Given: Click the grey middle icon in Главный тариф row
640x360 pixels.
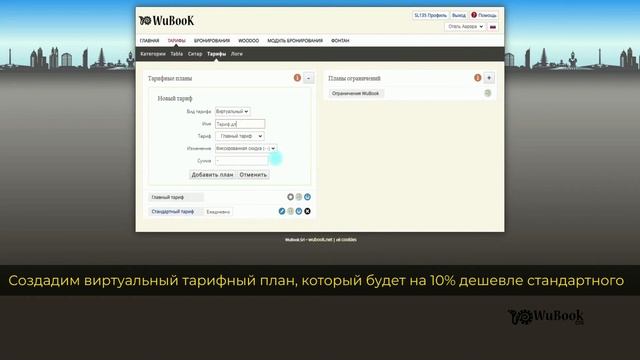Looking at the screenshot, I should (299, 197).
